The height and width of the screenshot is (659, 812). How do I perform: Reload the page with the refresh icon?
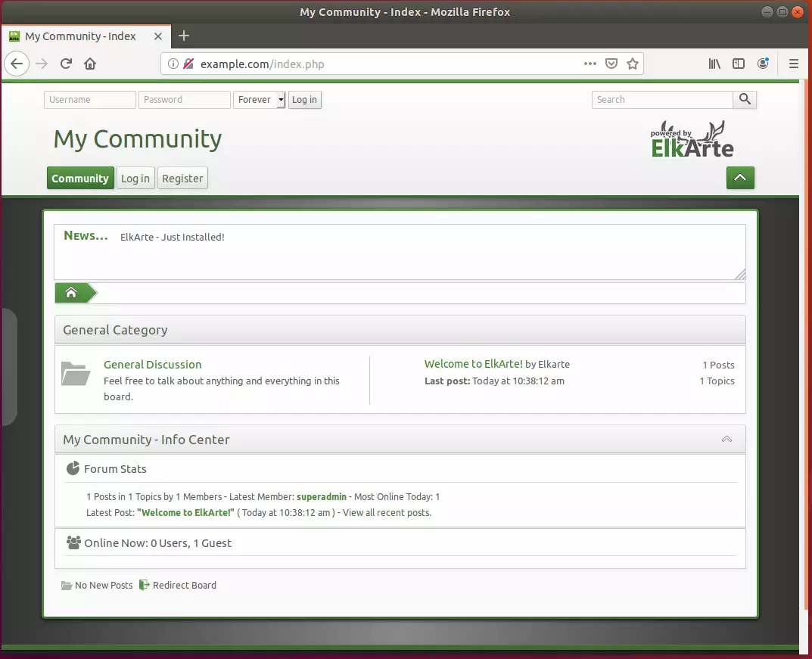pyautogui.click(x=66, y=64)
